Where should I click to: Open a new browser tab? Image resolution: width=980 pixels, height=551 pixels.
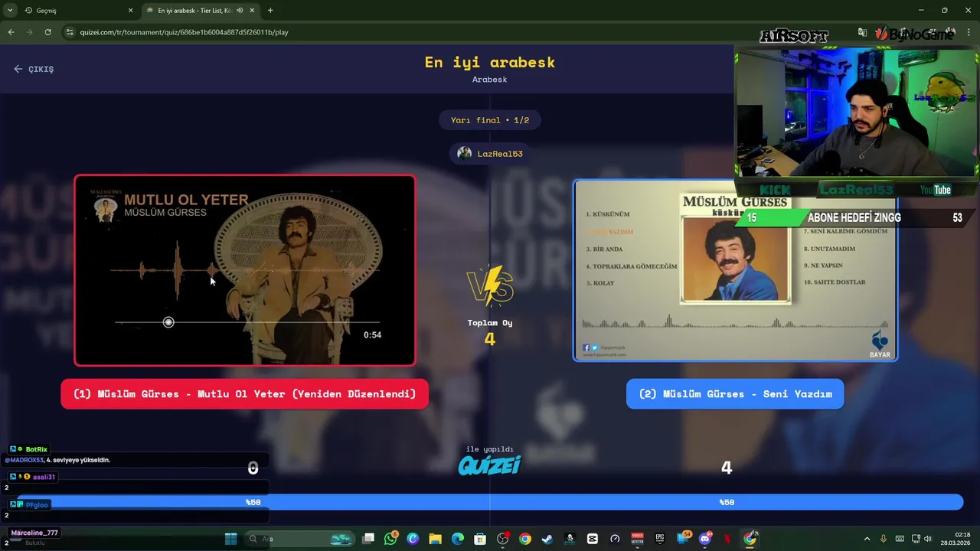point(270,11)
